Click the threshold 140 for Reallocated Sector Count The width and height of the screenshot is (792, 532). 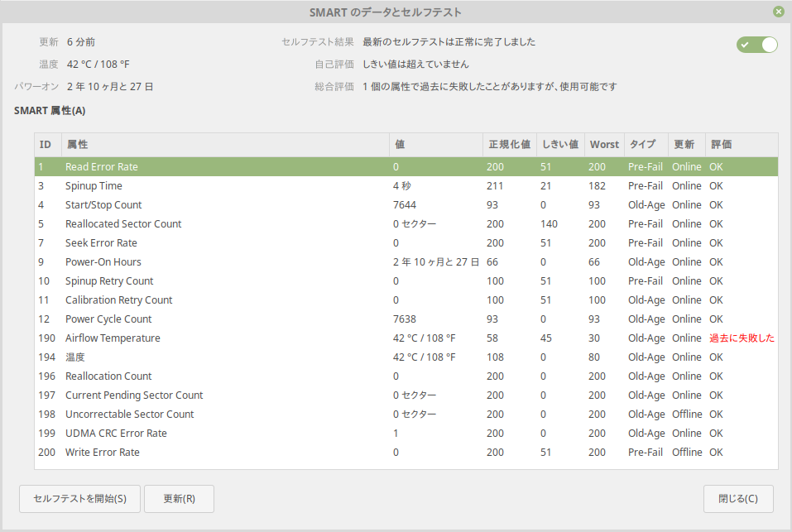pos(549,224)
